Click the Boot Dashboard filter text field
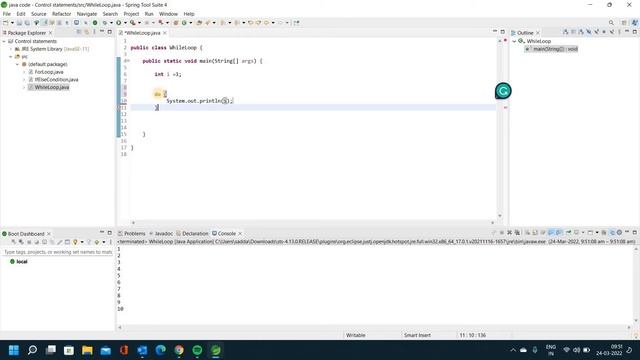 point(57,252)
